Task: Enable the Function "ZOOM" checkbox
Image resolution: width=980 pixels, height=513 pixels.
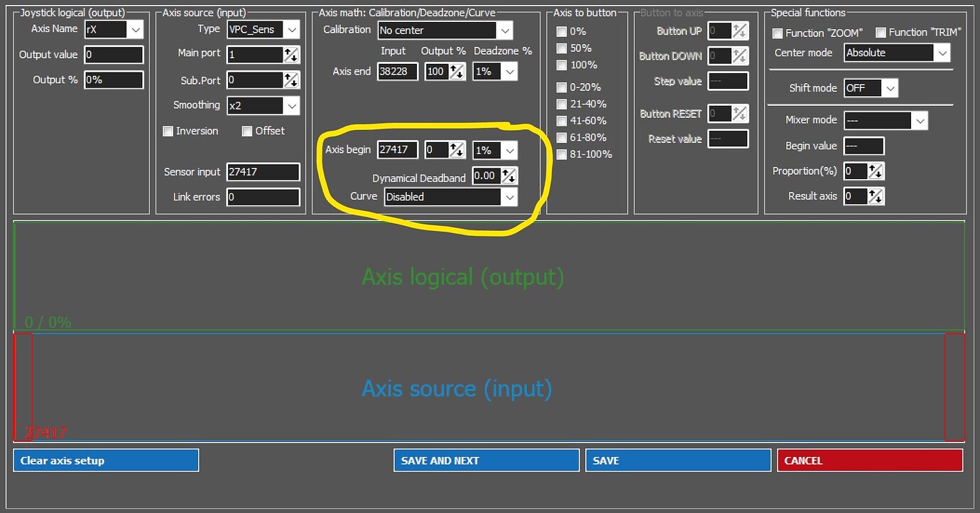Action: click(x=776, y=32)
